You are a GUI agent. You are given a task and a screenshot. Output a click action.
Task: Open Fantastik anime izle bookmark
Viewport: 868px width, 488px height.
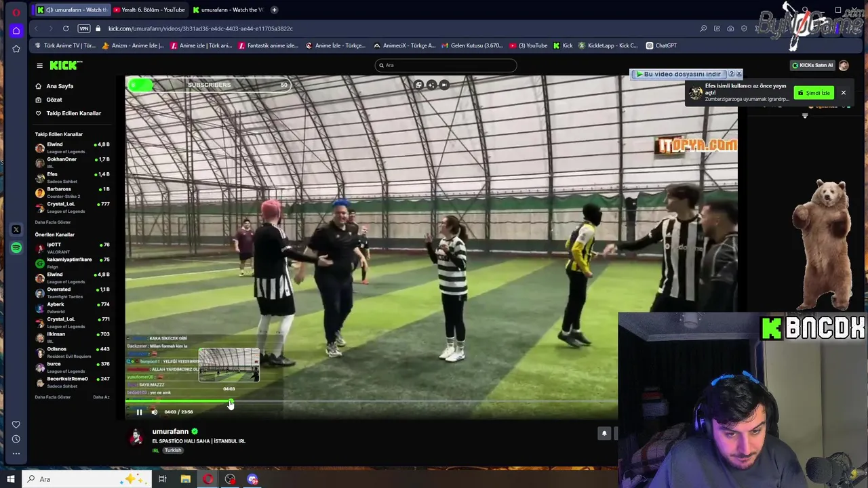click(267, 45)
